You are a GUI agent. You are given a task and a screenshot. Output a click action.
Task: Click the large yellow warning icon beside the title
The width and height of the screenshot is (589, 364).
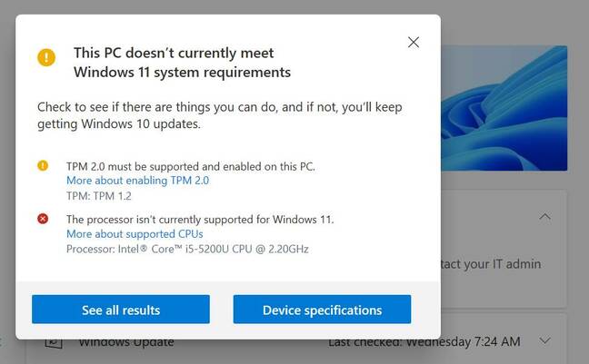[46, 57]
